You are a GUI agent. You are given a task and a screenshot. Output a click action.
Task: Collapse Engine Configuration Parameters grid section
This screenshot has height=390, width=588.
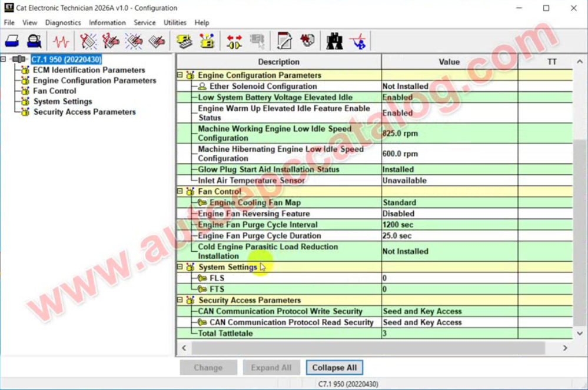coord(180,75)
